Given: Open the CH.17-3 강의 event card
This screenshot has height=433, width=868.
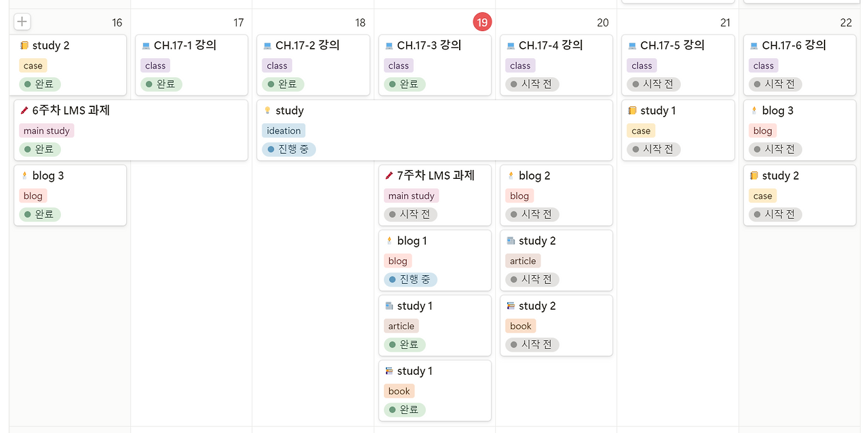Looking at the screenshot, I should 434,45.
